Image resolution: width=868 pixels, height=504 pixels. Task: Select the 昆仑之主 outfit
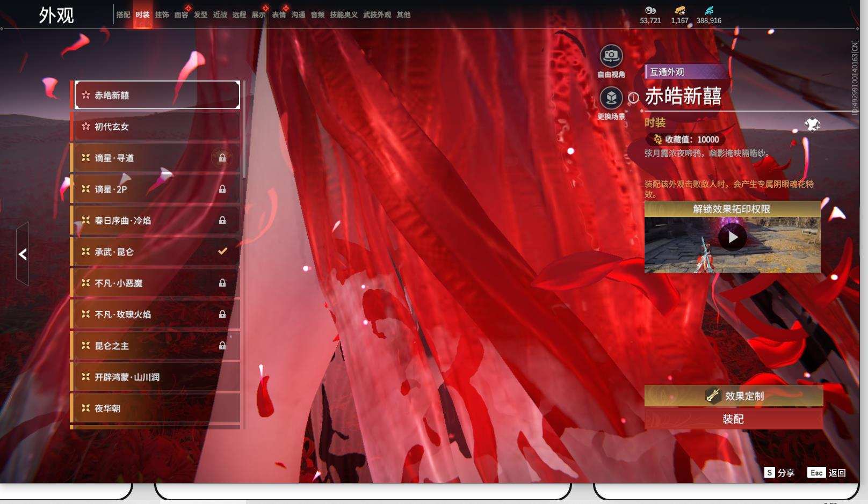point(156,346)
